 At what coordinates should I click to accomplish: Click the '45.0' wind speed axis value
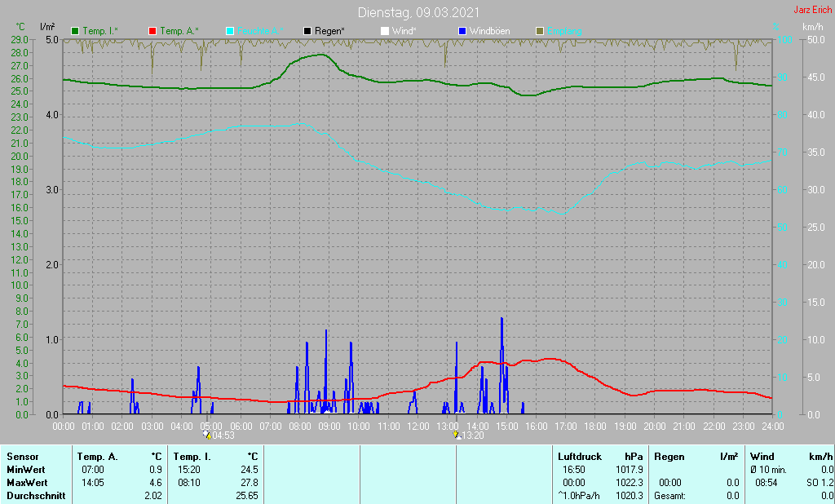click(x=815, y=77)
